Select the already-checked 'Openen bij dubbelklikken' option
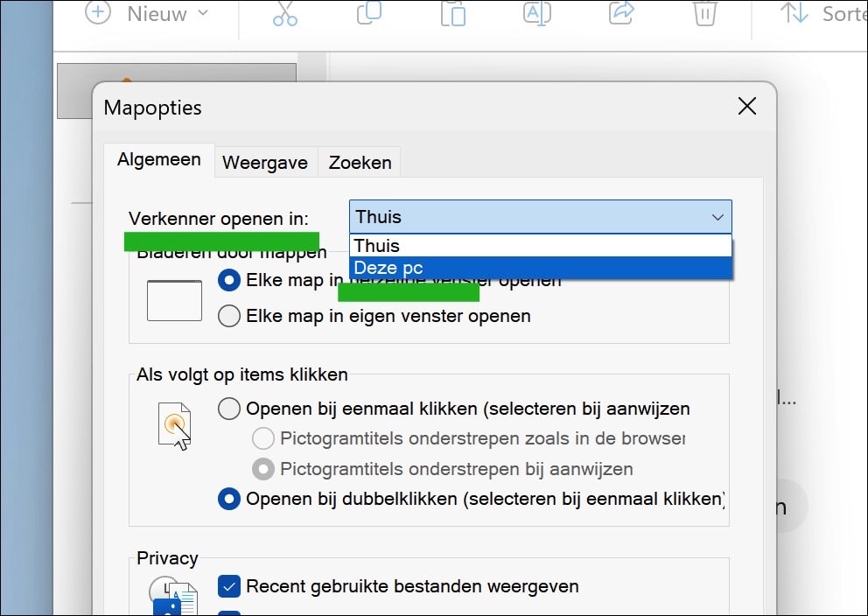 [x=228, y=500]
